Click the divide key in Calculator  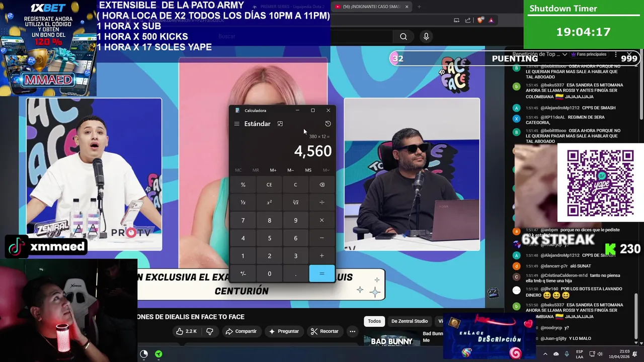tap(322, 202)
